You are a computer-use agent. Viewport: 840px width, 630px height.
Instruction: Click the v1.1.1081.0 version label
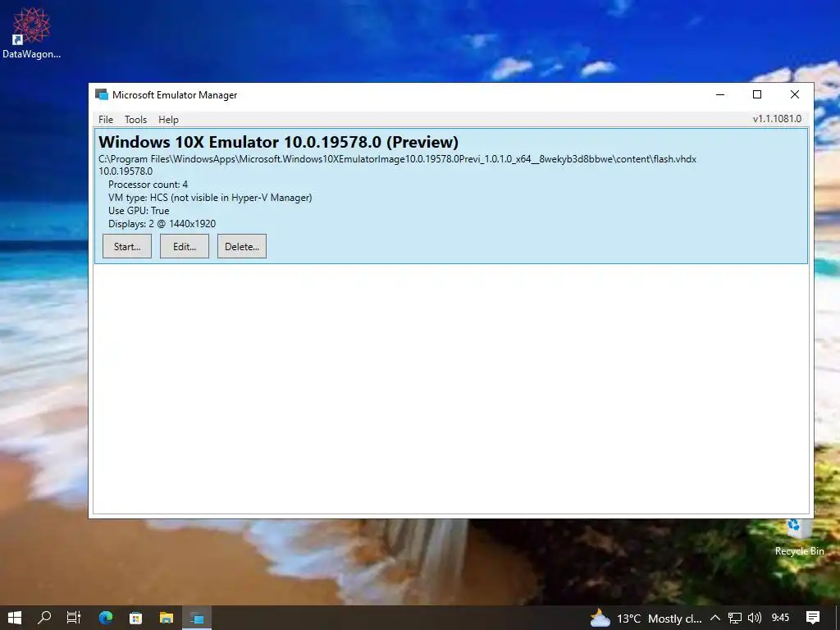(777, 119)
